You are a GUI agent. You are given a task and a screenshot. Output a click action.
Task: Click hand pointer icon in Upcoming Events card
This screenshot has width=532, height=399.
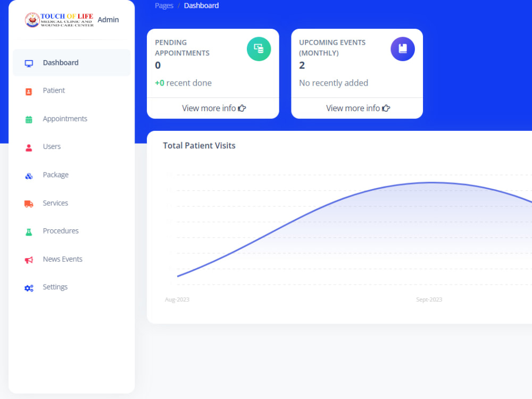[x=386, y=108]
